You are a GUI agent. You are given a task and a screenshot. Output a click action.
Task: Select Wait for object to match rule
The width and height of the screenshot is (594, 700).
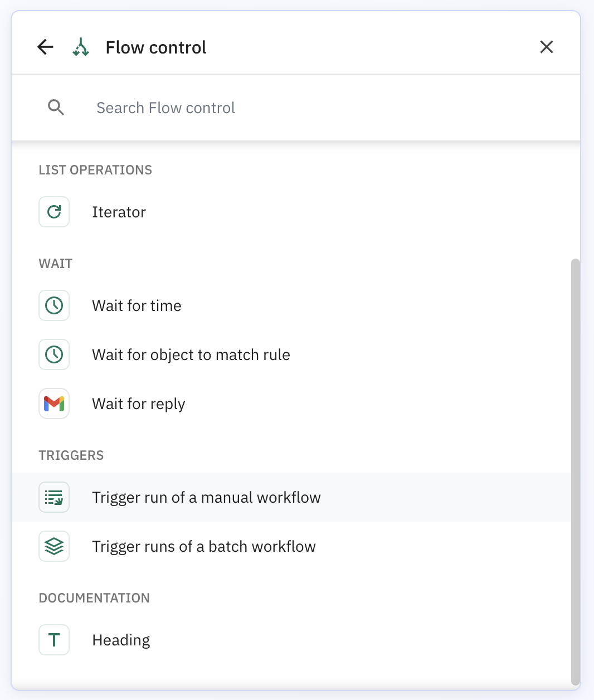point(191,355)
